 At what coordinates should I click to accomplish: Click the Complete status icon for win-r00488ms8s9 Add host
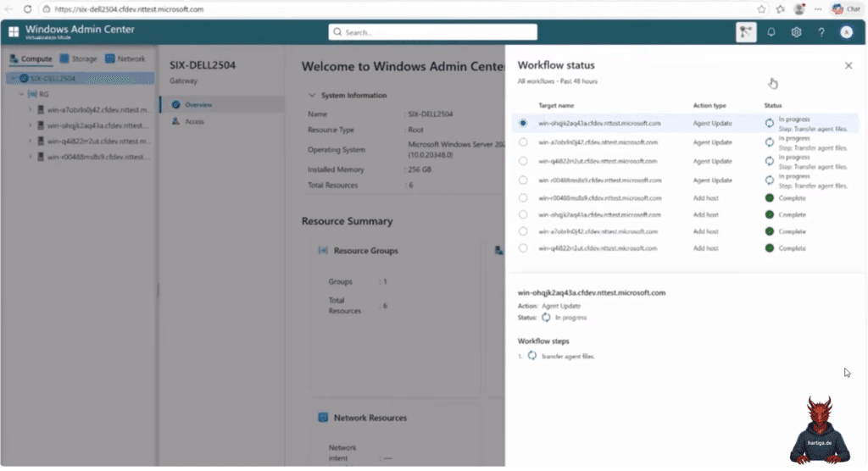coord(770,197)
